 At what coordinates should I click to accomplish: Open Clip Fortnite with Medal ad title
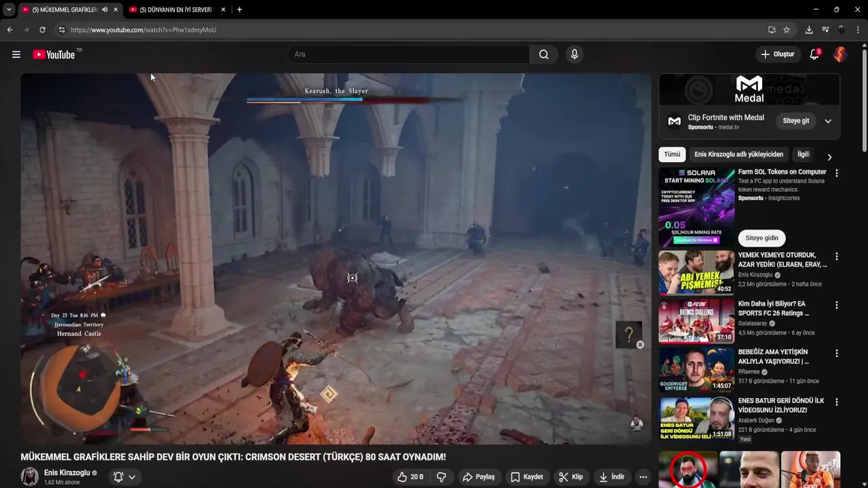tap(726, 117)
